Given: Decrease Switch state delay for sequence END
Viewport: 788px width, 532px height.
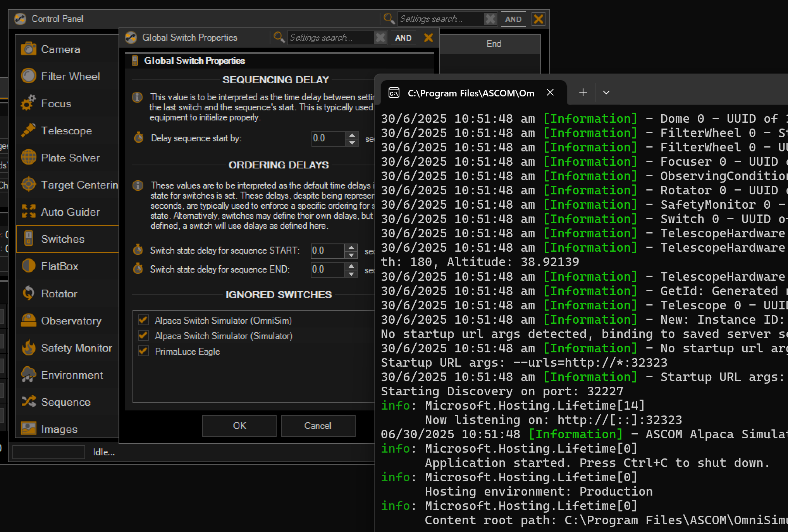Looking at the screenshot, I should coord(351,273).
